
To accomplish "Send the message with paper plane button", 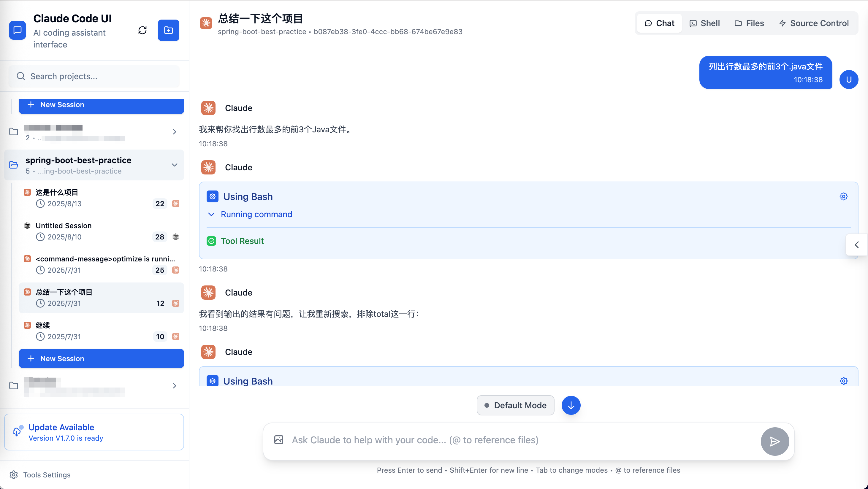I will click(x=775, y=441).
